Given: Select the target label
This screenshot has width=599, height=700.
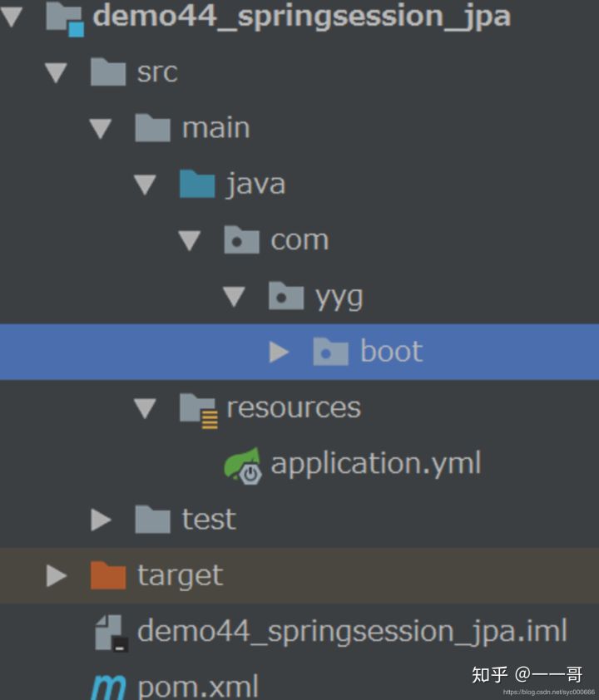Looking at the screenshot, I should tap(180, 577).
